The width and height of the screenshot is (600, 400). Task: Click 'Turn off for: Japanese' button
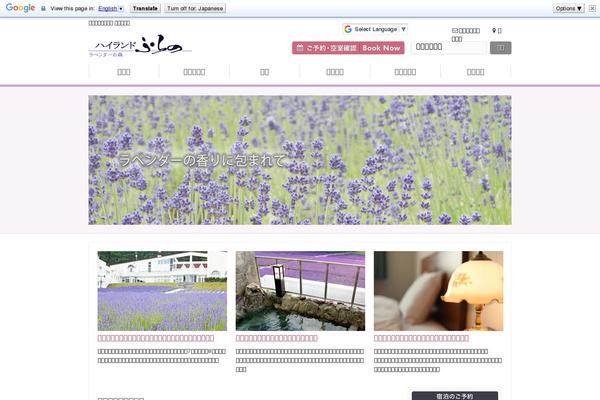click(x=195, y=8)
